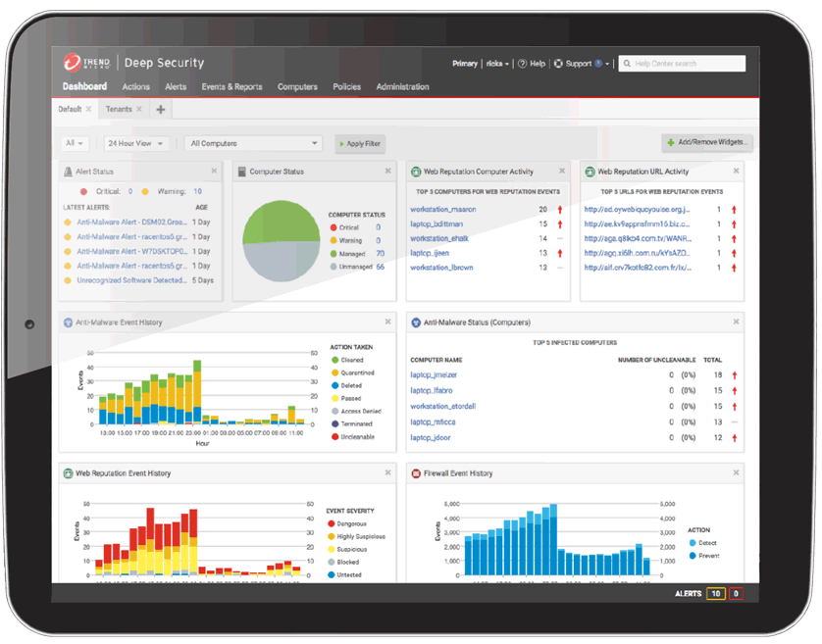Click the yellow alerts counter showing 10
The image size is (822, 644).
715,594
